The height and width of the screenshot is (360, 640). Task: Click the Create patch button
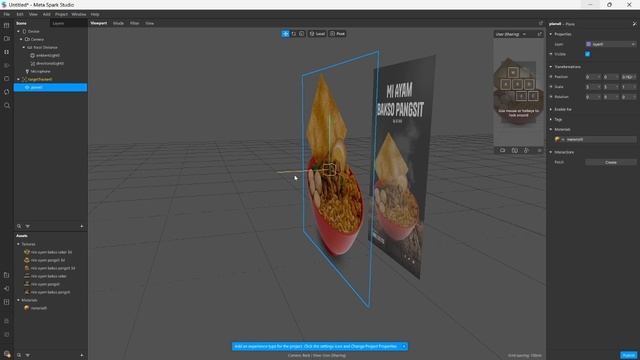tap(611, 162)
